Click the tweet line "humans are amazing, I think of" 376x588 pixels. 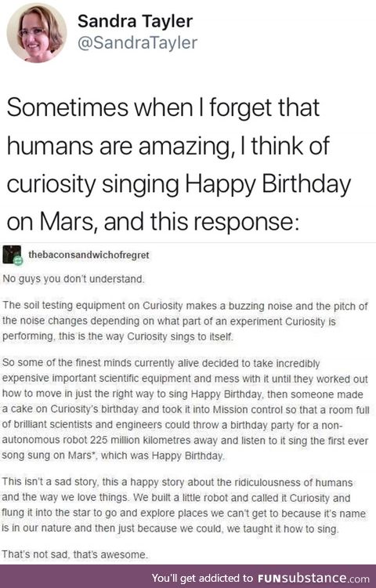(x=168, y=146)
